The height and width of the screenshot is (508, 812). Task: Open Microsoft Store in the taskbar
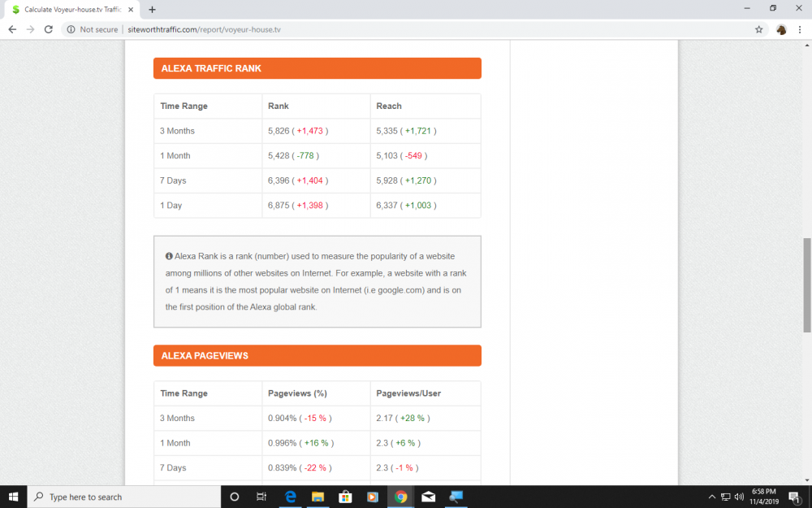[345, 497]
